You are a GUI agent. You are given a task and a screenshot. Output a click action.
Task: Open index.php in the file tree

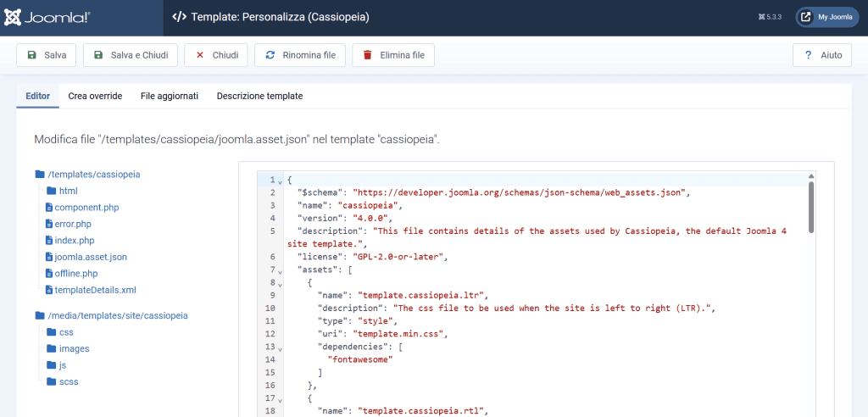(x=75, y=241)
